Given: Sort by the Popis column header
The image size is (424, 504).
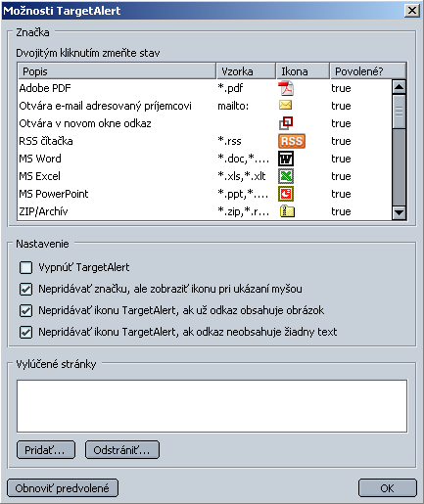Looking at the screenshot, I should click(x=118, y=71).
